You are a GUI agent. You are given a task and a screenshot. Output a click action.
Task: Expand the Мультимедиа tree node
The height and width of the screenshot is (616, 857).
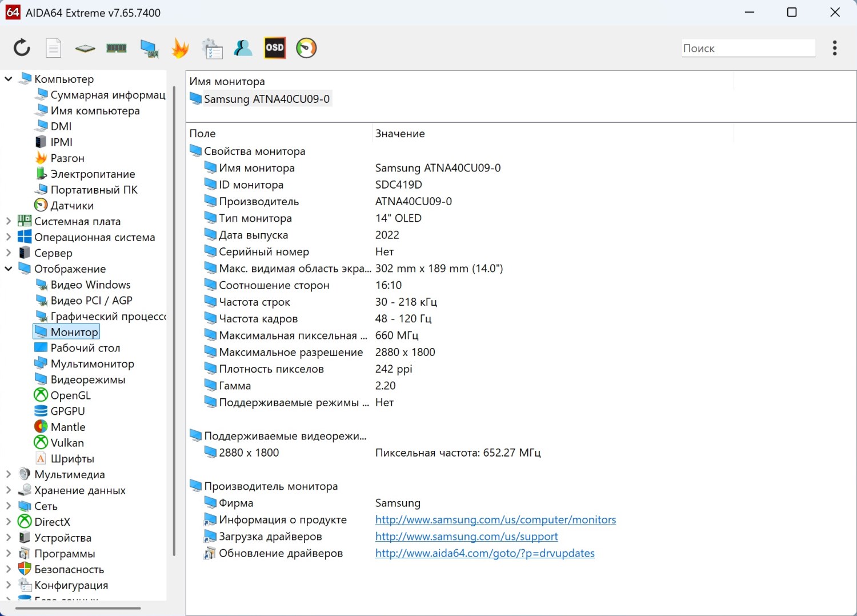click(x=9, y=474)
